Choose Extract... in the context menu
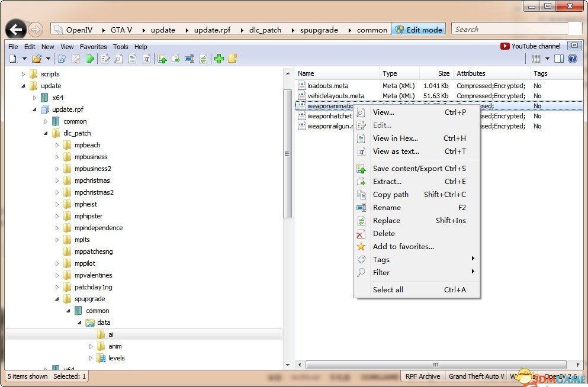This screenshot has width=588, height=387. coord(416,182)
